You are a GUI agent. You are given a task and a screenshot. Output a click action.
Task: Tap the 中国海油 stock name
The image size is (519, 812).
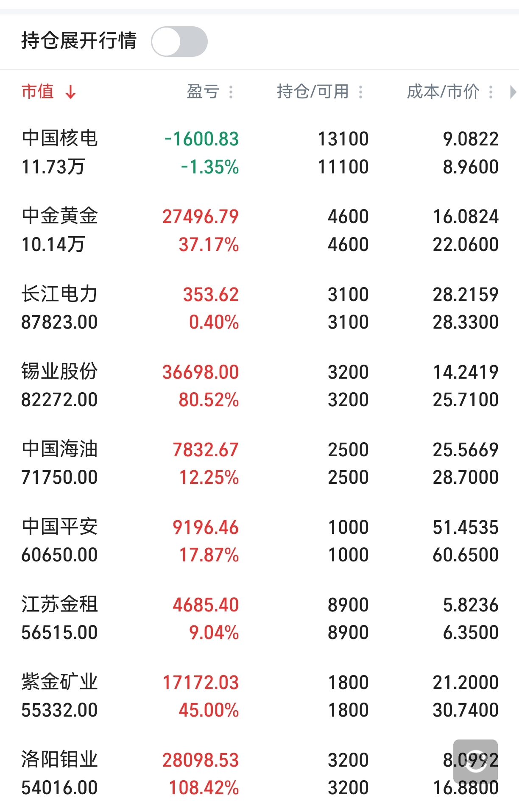click(x=60, y=449)
